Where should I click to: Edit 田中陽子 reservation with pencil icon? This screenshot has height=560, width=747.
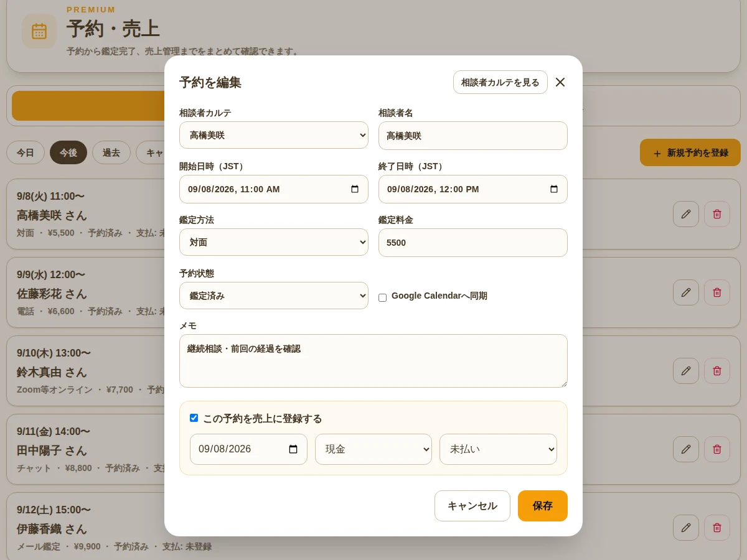pyautogui.click(x=686, y=449)
